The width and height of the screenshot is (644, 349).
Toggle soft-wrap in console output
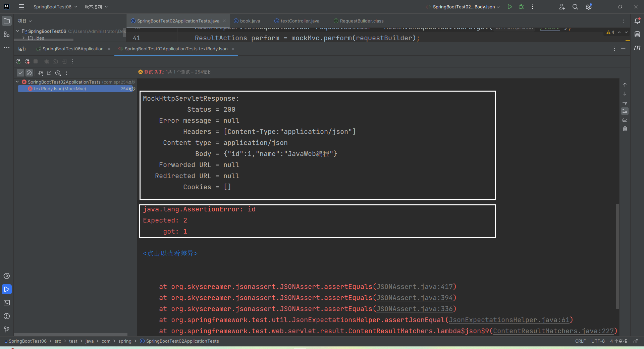point(625,102)
